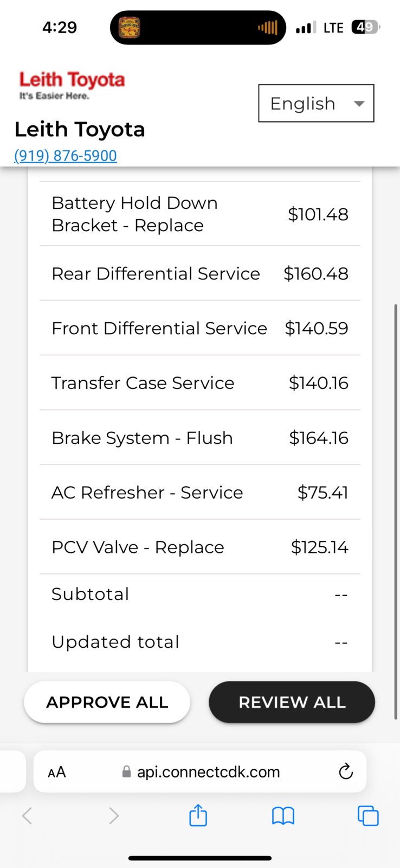Tap the page scrollbar on right edge
Image resolution: width=400 pixels, height=868 pixels.
pyautogui.click(x=397, y=512)
